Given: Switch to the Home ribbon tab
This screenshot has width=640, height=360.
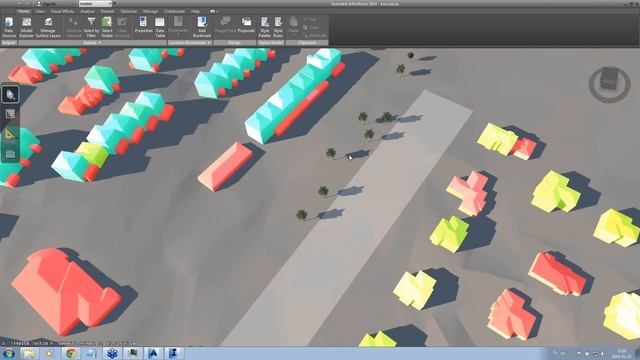Looking at the screenshot, I should [x=24, y=11].
